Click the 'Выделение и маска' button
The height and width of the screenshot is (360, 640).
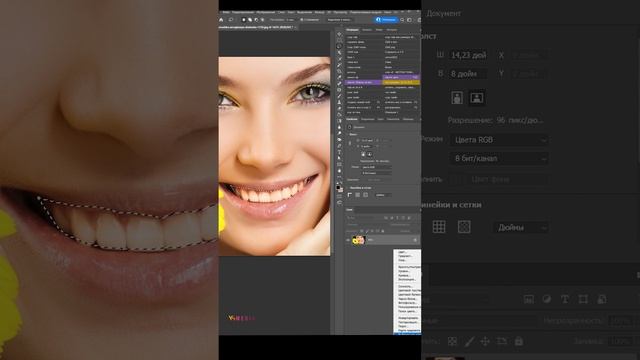click(339, 20)
